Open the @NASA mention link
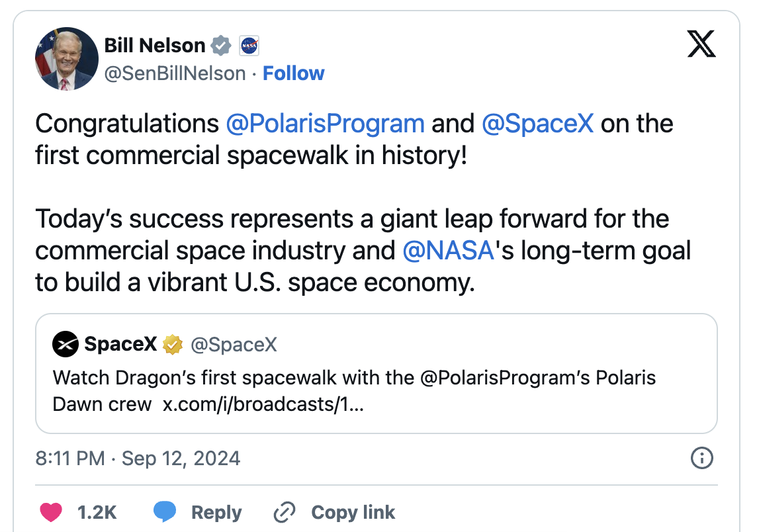The image size is (757, 532). (x=448, y=251)
